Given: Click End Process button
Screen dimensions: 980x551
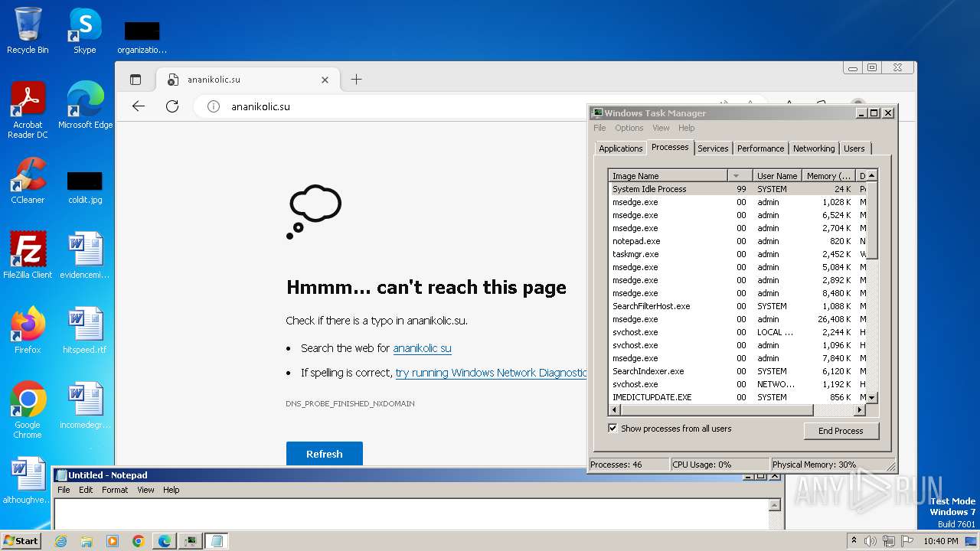Looking at the screenshot, I should point(841,431).
